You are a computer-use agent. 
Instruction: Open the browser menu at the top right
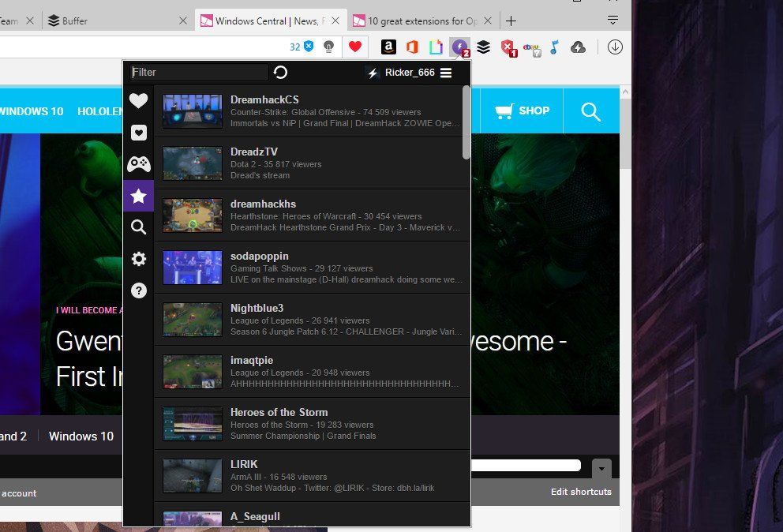click(613, 20)
